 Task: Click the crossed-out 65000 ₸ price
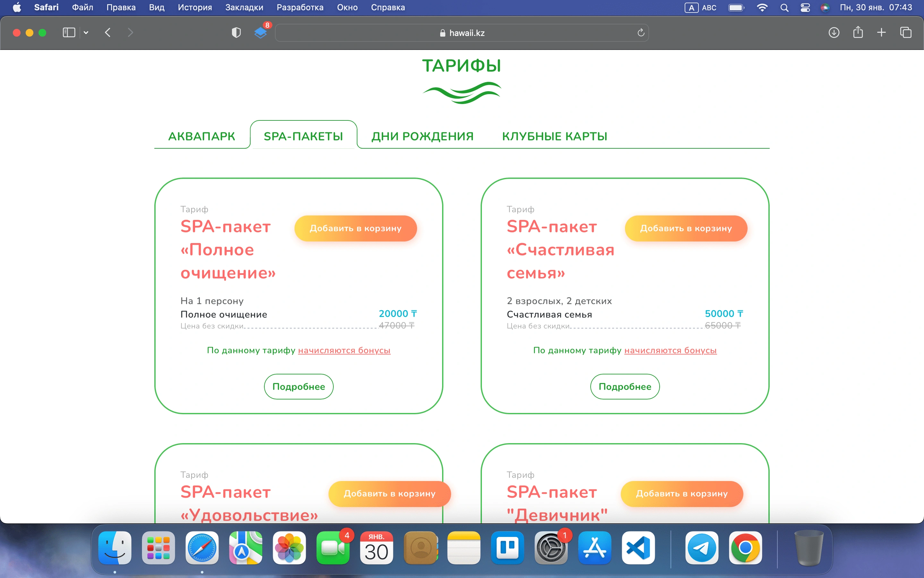click(723, 325)
